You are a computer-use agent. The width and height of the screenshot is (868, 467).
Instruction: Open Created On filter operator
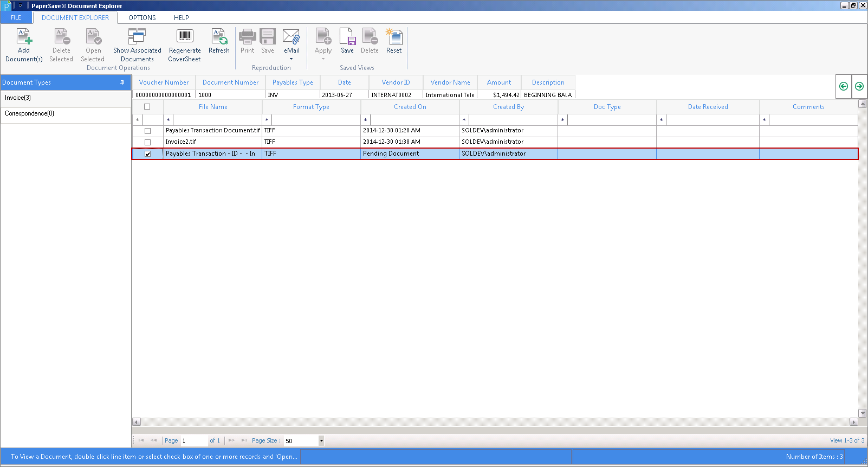[x=366, y=120]
